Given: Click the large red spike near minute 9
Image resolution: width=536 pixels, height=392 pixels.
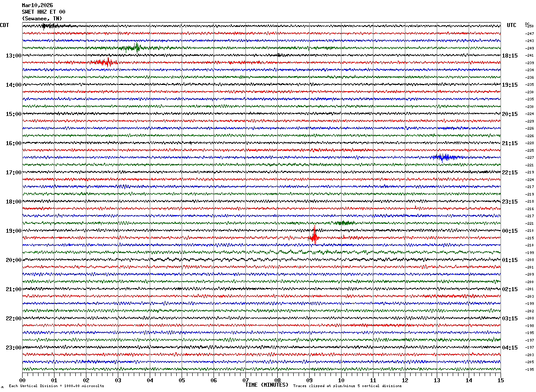Looking at the screenshot, I should point(314,237).
